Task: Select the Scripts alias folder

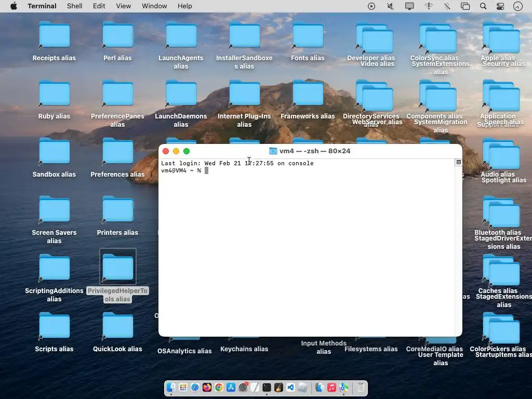Action: (54, 326)
